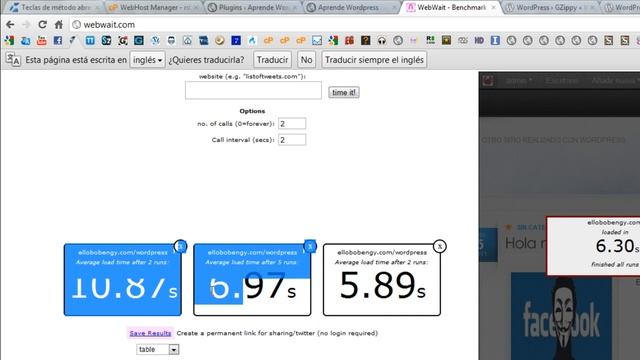Open the browser home page icon
Image resolution: width=640 pixels, height=360 pixels.
59,24
